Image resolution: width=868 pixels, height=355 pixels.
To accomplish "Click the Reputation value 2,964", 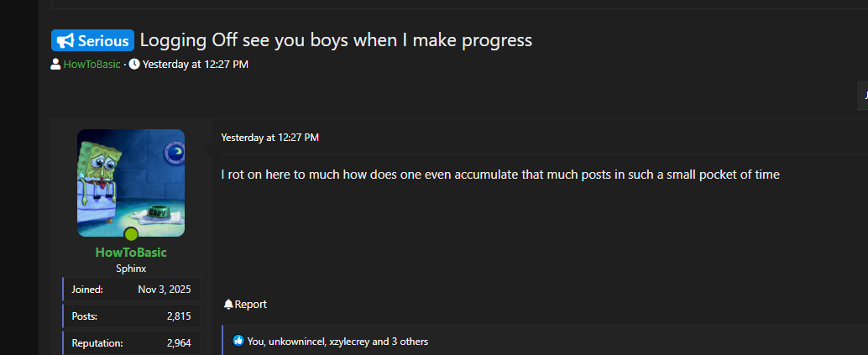I will point(179,343).
